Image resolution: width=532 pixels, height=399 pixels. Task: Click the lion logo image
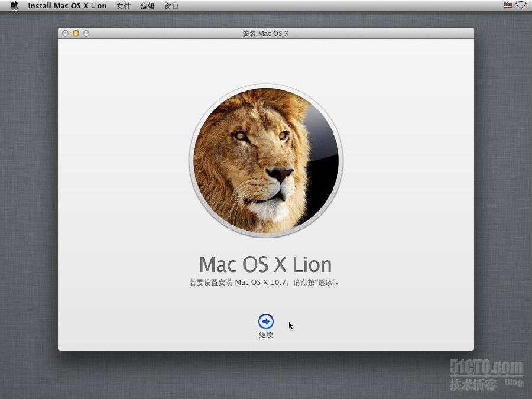click(x=266, y=160)
